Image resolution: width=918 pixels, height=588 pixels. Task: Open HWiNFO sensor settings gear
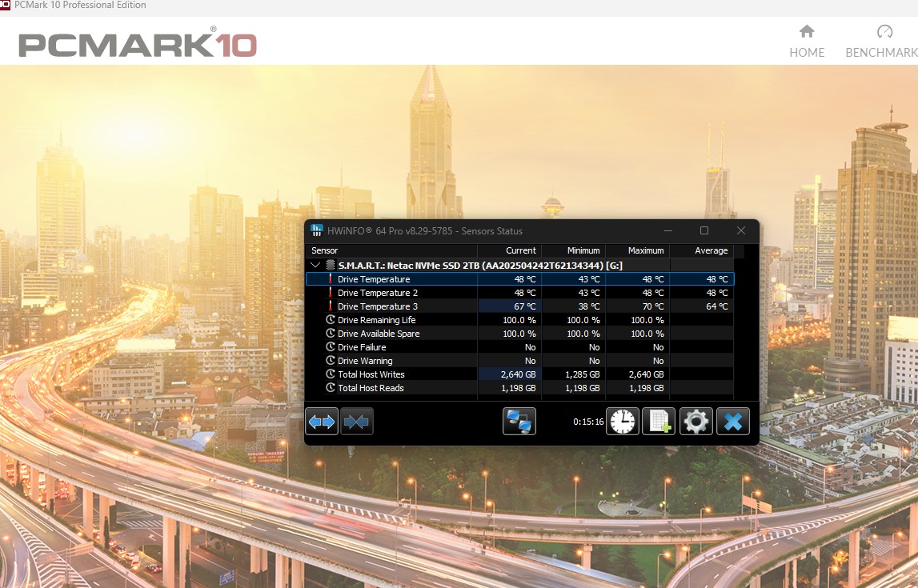[x=696, y=422]
